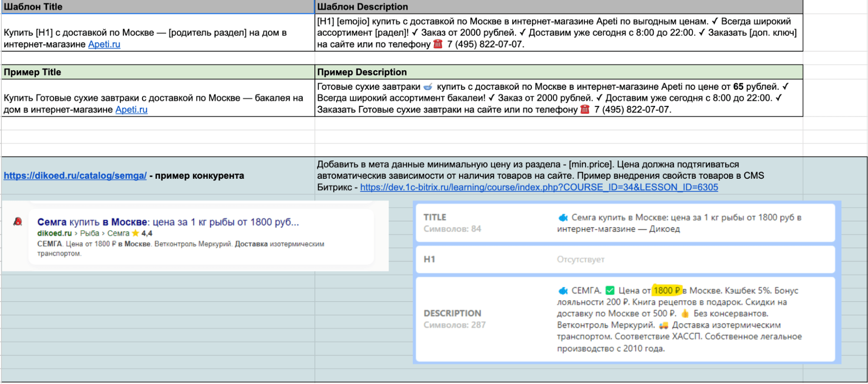Click the green checkmark icon before Цена
Viewport: 868px width, 384px height.
pos(610,291)
